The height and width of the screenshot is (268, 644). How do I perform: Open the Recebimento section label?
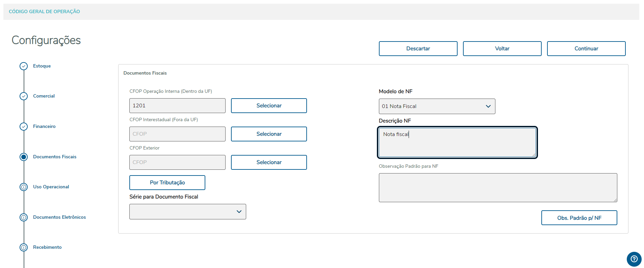coord(47,247)
